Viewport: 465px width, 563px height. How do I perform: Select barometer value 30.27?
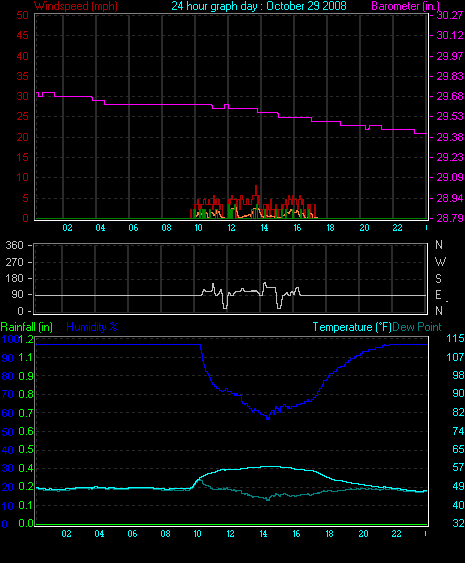(x=450, y=15)
